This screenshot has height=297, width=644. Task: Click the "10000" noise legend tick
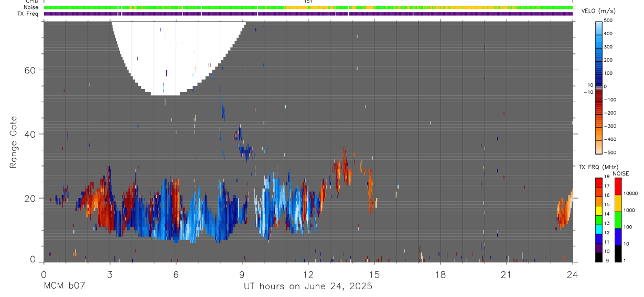[631, 194]
